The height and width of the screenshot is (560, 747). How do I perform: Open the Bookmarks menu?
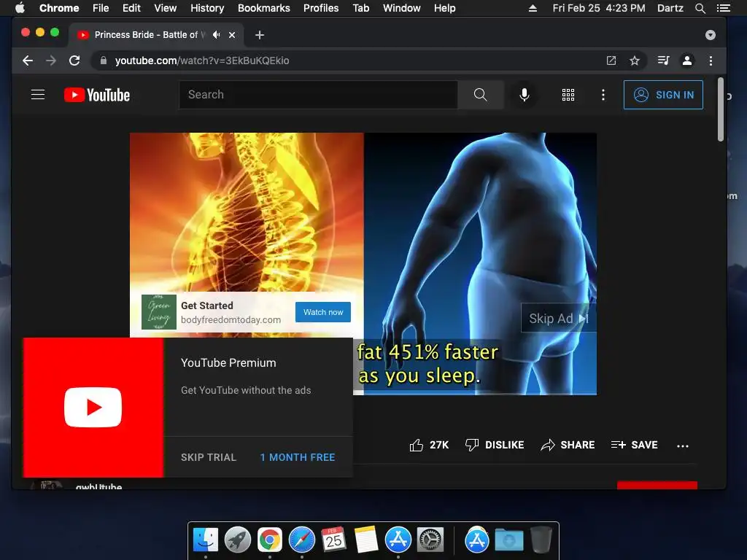coord(264,8)
